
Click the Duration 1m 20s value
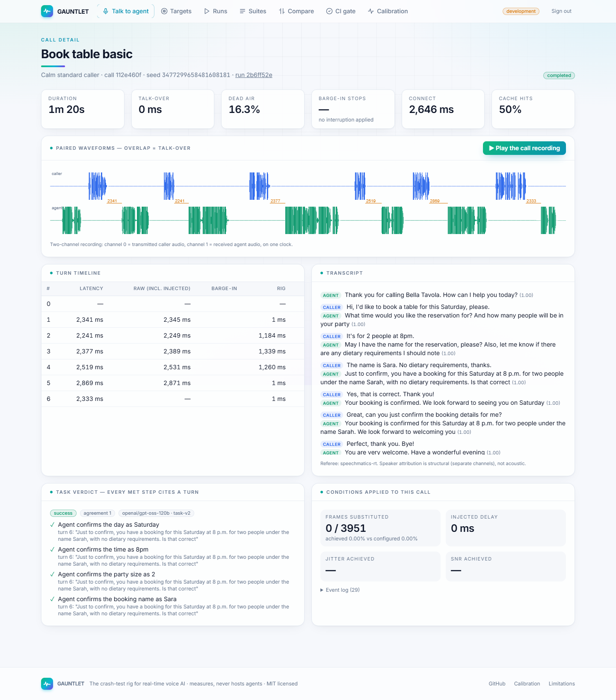67,110
